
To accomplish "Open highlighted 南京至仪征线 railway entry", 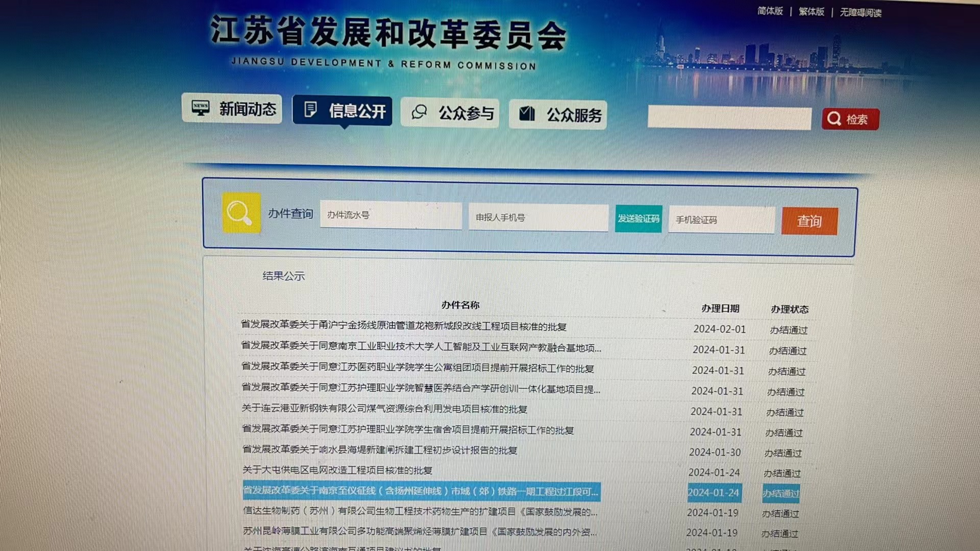I will coord(422,491).
